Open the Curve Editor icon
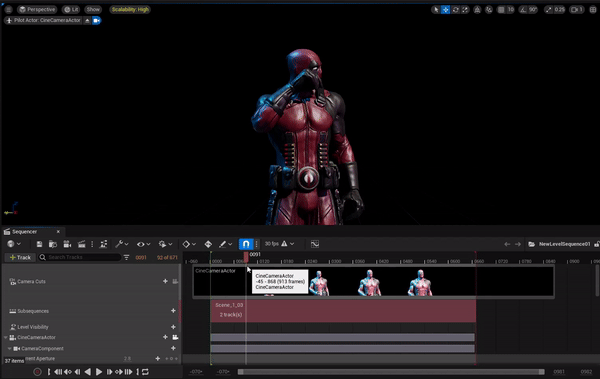This screenshot has width=600, height=379. pyautogui.click(x=315, y=244)
